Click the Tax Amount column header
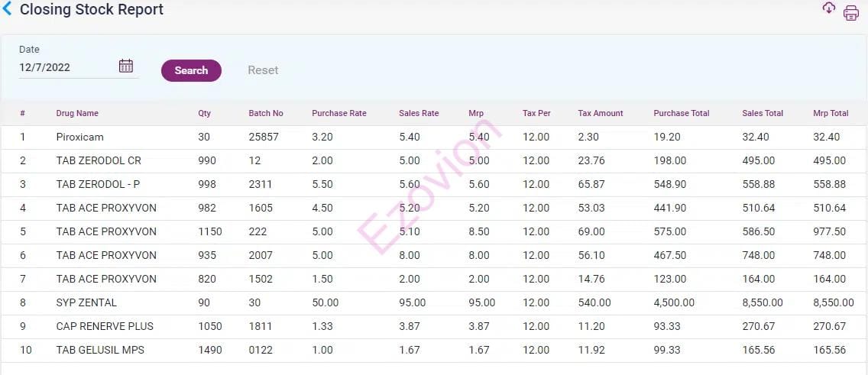 [601, 113]
